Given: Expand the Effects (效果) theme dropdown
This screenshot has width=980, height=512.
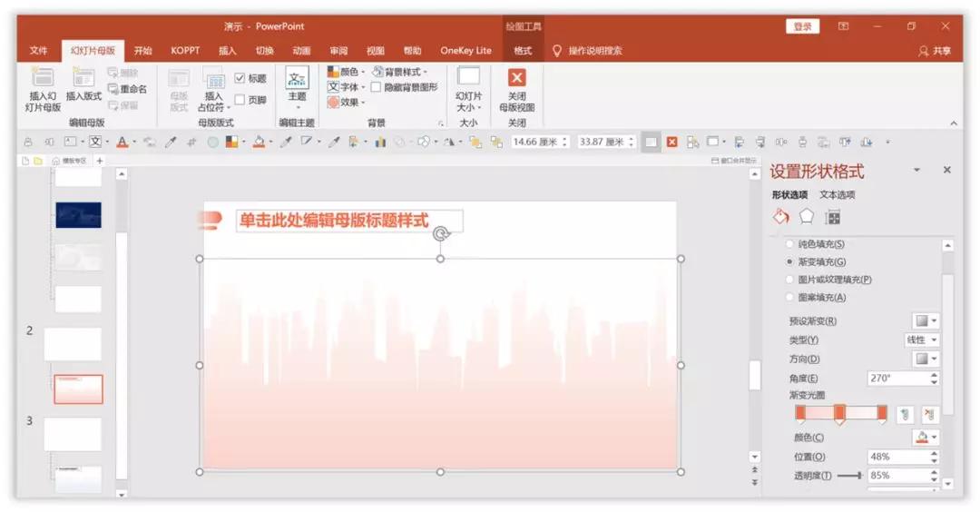Looking at the screenshot, I should 346,102.
